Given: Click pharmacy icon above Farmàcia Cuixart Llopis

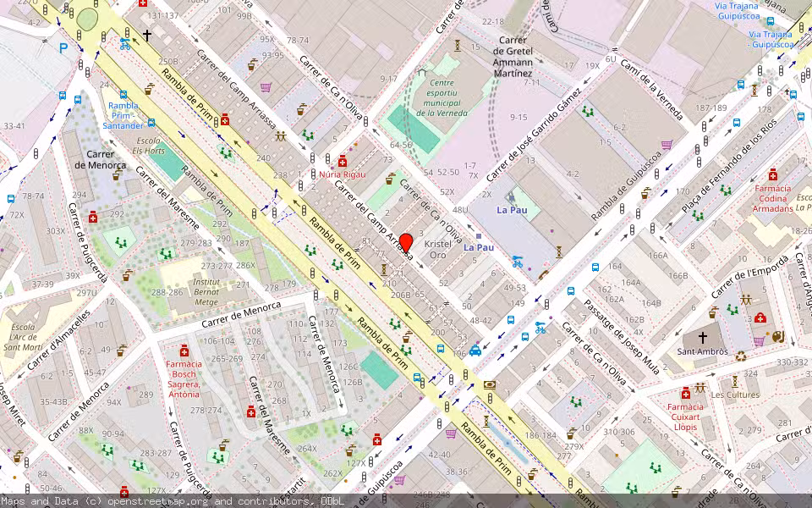Looking at the screenshot, I should [x=686, y=393].
